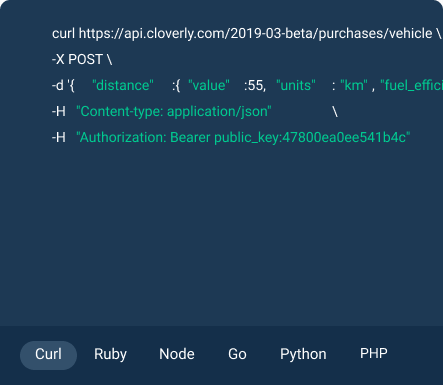Screen dimensions: 443x385
Task: Click the :55 value in the JSON
Action: point(255,86)
